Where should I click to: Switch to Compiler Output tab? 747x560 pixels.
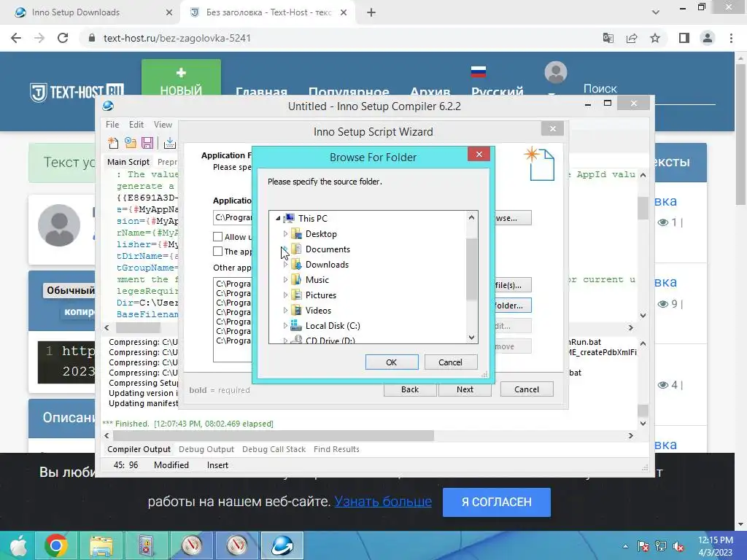click(139, 449)
